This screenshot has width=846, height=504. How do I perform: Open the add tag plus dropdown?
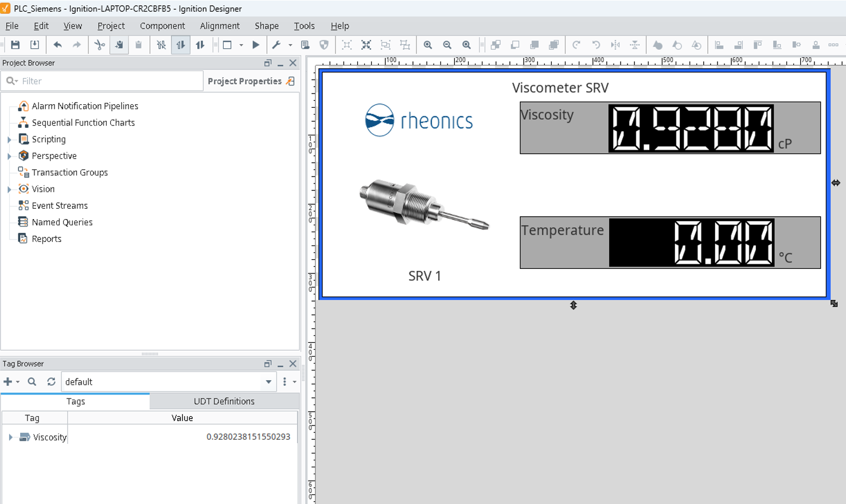point(11,382)
